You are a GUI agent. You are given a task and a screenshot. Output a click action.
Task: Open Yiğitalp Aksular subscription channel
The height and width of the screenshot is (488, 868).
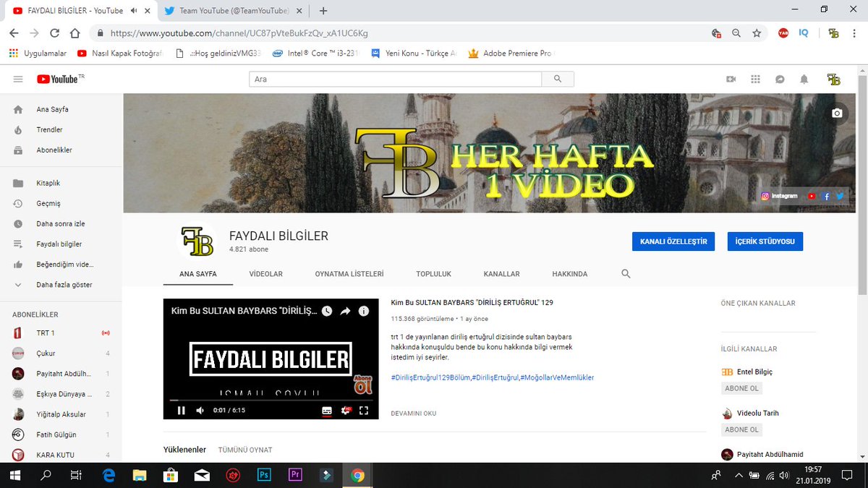61,414
